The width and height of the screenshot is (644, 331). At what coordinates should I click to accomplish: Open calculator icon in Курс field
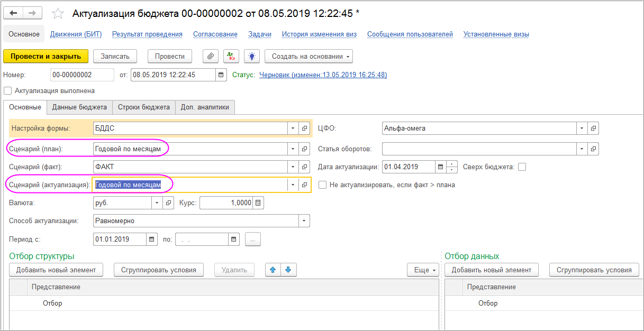pos(258,203)
